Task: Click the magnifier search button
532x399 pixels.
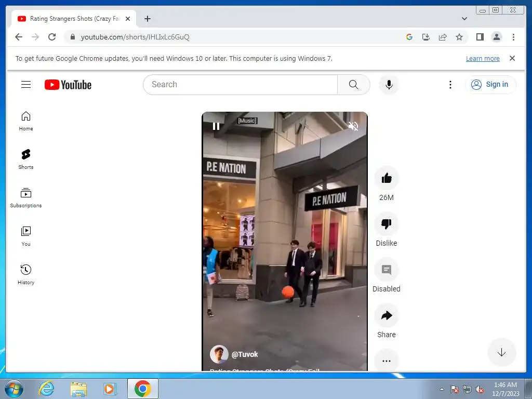Action: pos(353,85)
